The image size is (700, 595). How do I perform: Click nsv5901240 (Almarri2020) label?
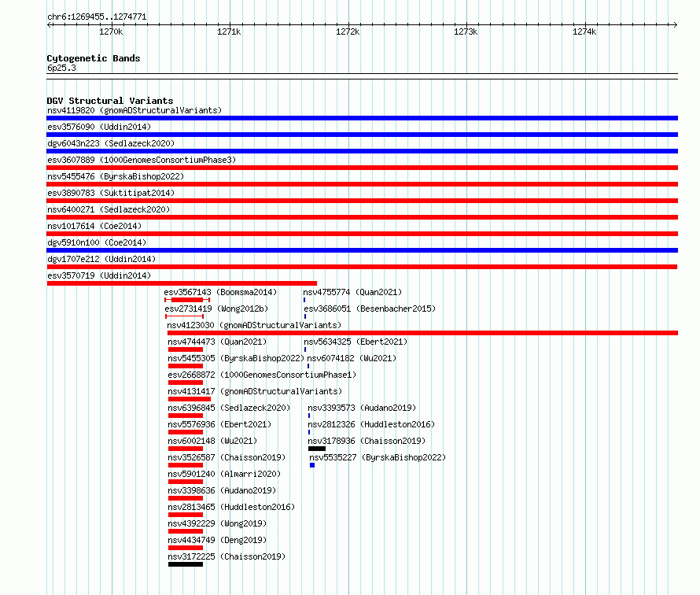[225, 474]
